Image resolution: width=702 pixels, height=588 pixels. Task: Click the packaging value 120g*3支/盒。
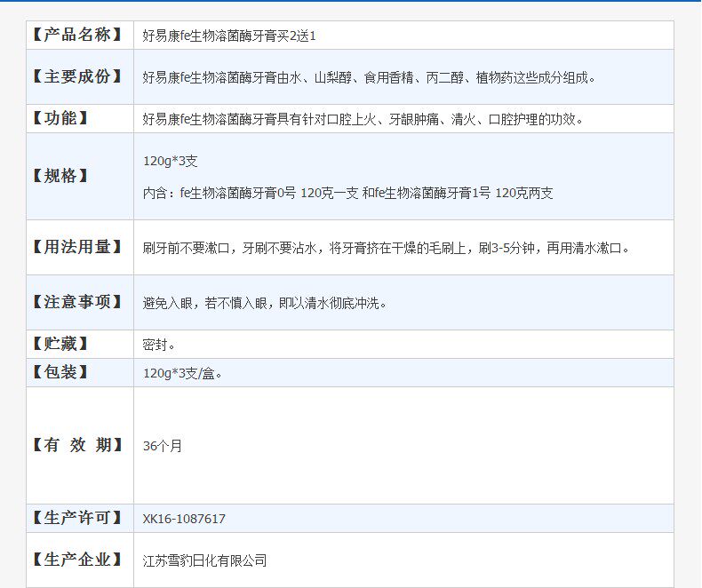pyautogui.click(x=183, y=373)
